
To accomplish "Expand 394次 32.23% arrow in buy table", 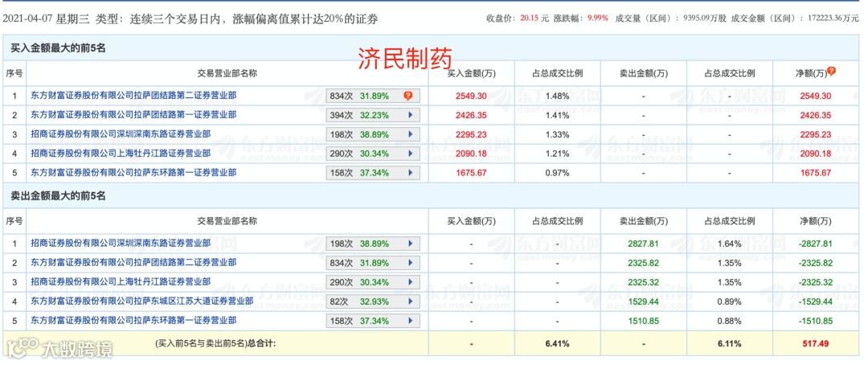I will [x=410, y=115].
